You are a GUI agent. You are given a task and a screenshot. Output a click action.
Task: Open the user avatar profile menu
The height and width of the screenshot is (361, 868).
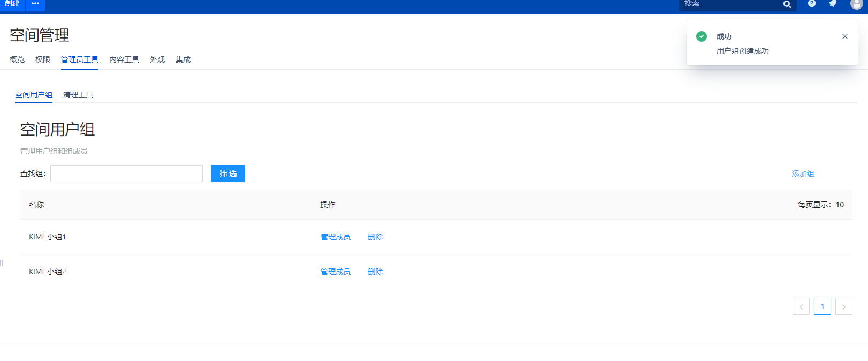pos(856,4)
